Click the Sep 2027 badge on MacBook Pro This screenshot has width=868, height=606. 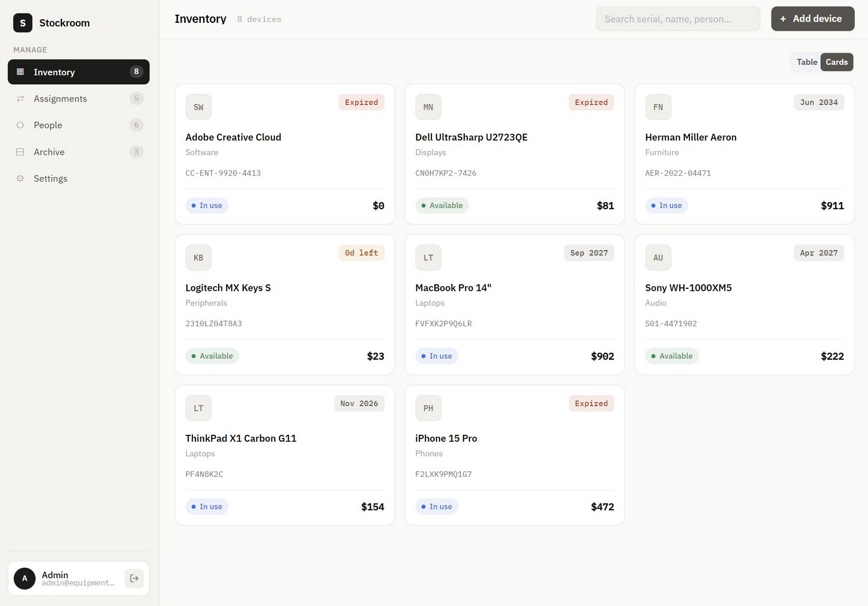tap(589, 253)
